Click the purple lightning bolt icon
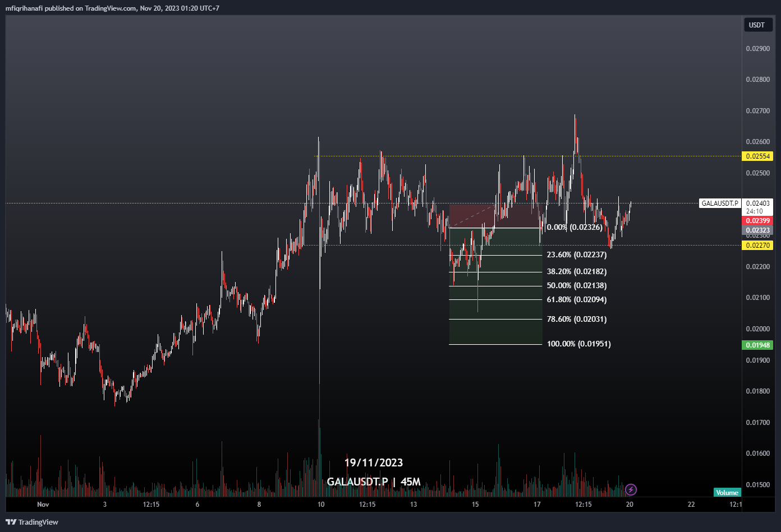 click(631, 489)
